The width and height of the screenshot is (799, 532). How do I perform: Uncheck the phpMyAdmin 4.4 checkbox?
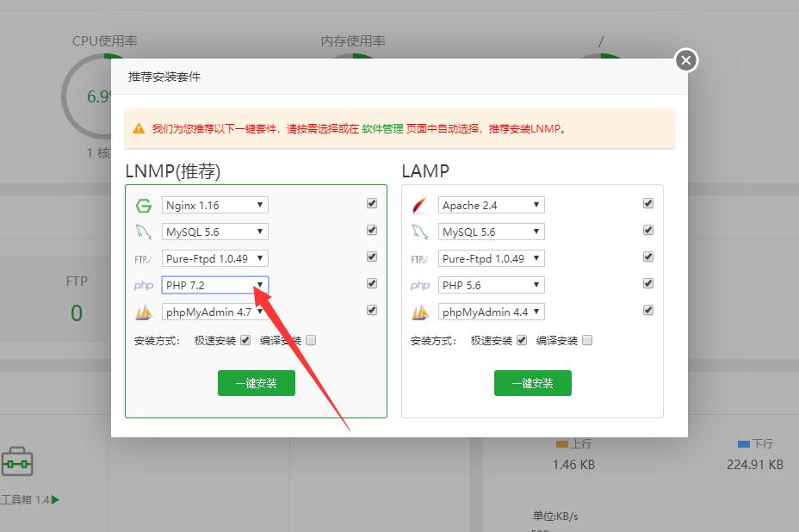click(x=648, y=310)
